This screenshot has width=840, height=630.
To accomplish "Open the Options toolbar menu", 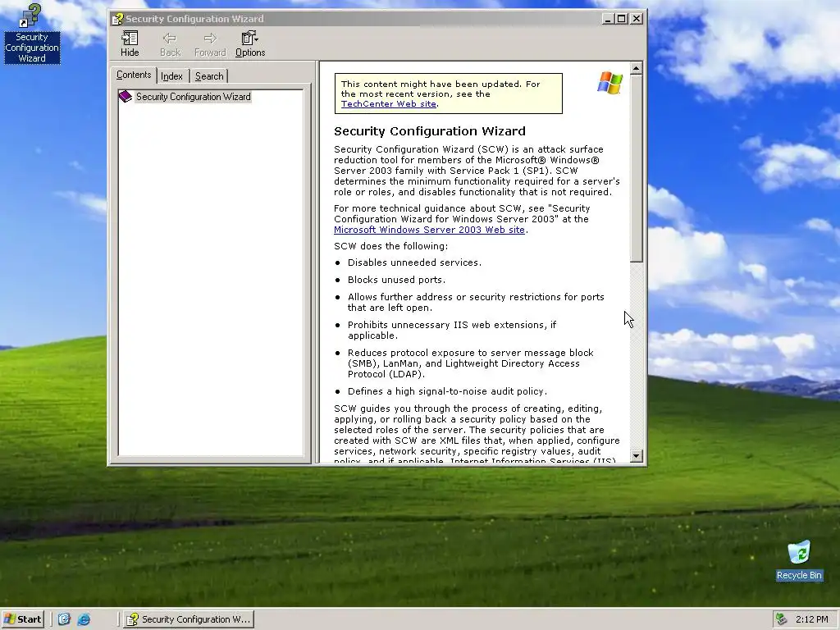I will click(250, 44).
